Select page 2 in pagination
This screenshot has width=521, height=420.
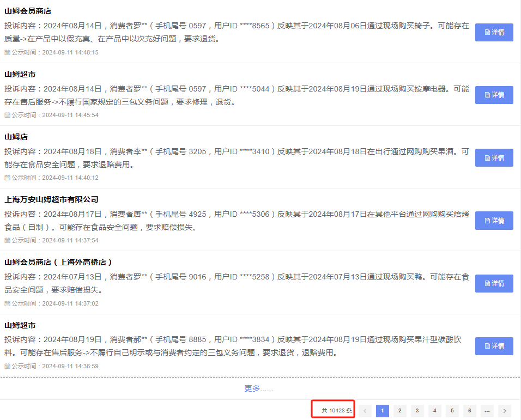[x=399, y=410]
